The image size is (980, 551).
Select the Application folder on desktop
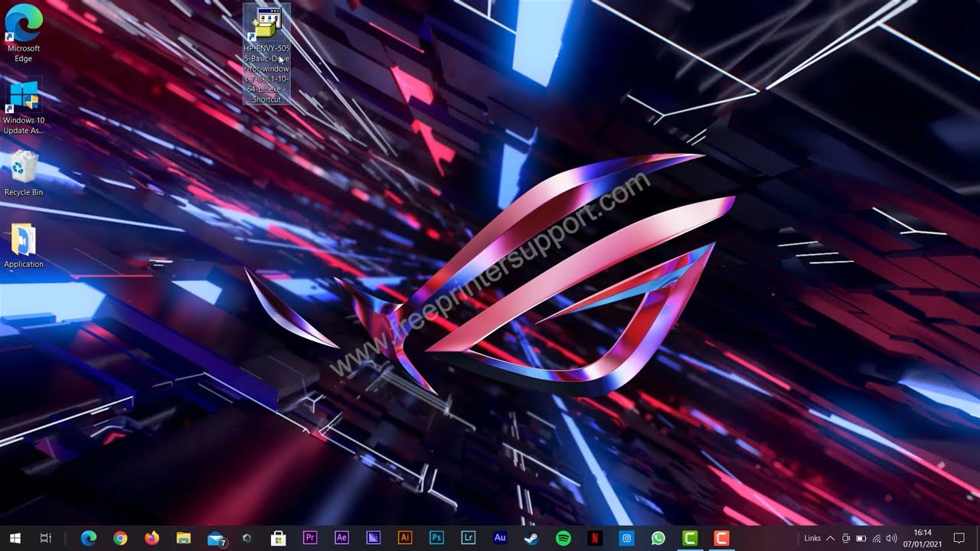coord(23,246)
